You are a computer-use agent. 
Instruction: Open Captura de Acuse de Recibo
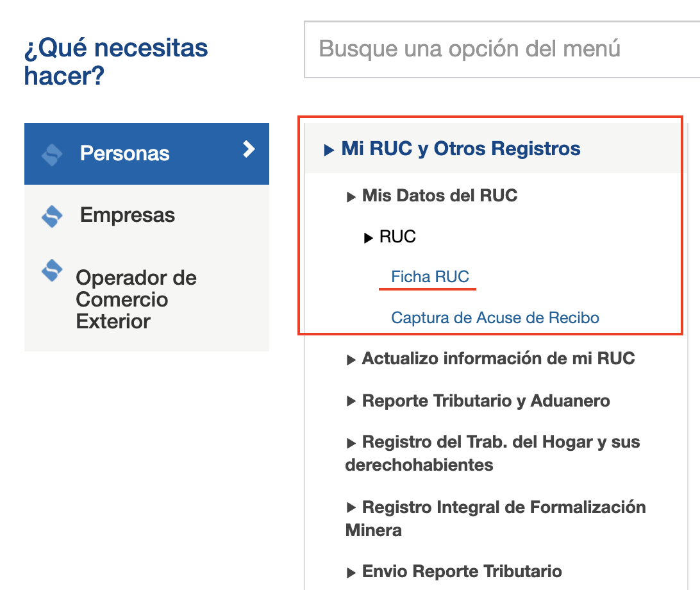click(x=495, y=317)
